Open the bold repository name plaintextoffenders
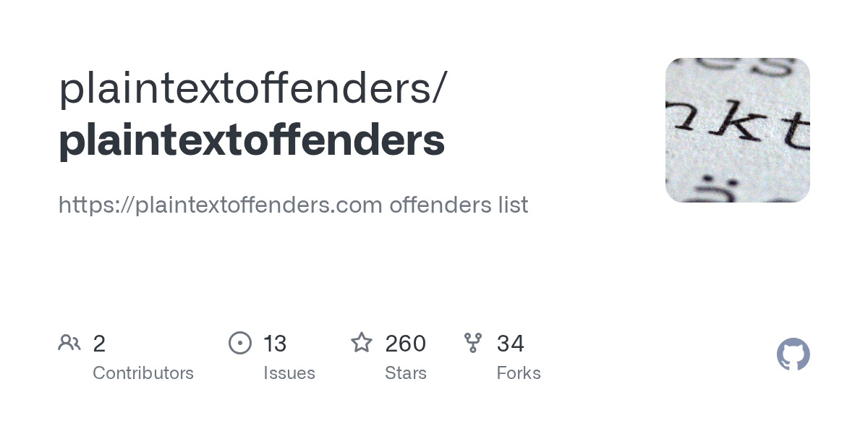Screen dimensions: 868x434 (x=252, y=140)
